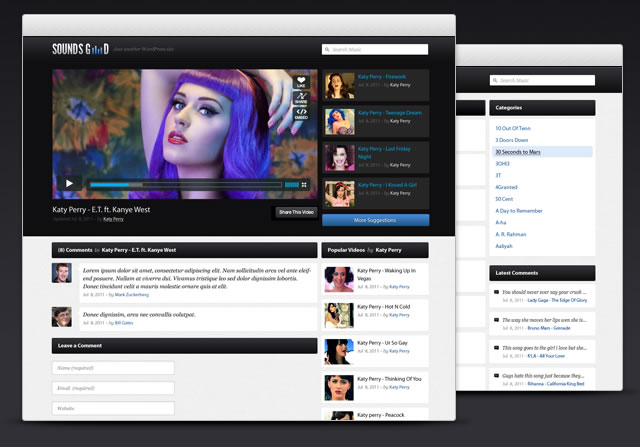
Task: Click search magnifier icon in front window
Action: 327,49
